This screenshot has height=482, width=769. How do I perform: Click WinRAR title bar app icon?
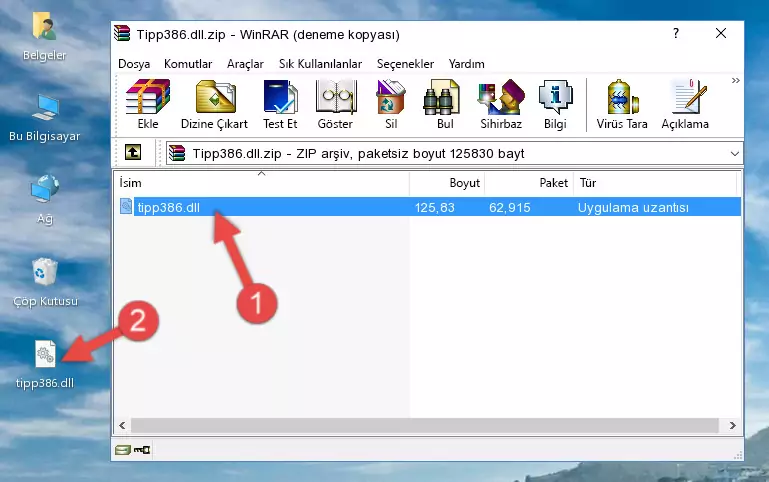(x=122, y=33)
